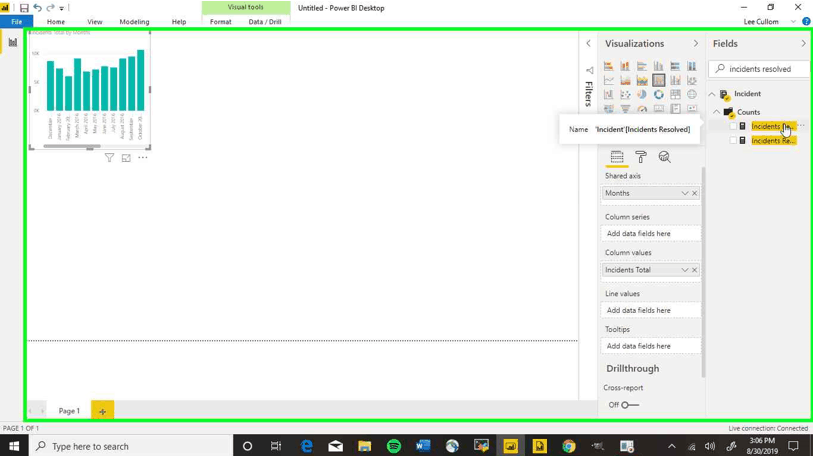Collapse the Incident table in Fields
The height and width of the screenshot is (456, 813).
[x=712, y=94]
